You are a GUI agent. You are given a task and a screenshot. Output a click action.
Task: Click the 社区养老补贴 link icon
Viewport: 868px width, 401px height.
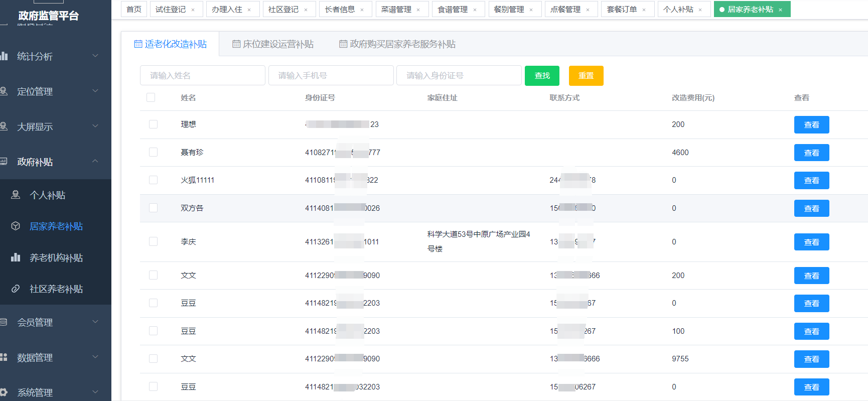coord(16,289)
